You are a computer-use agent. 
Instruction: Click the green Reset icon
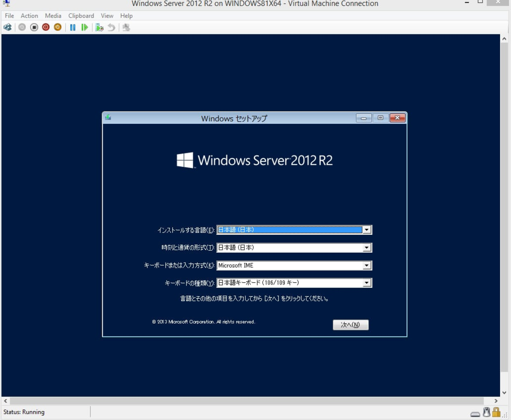(x=85, y=27)
